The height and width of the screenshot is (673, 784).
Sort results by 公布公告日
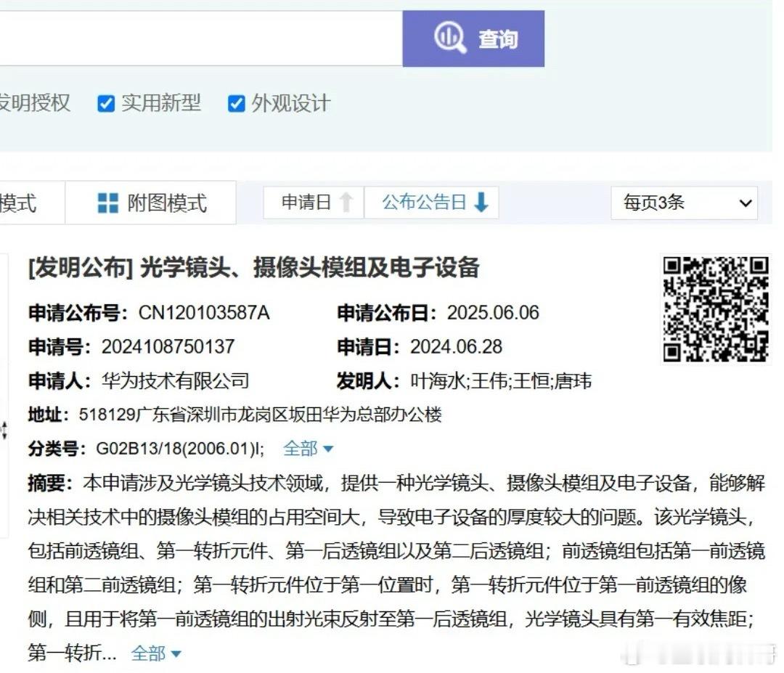(x=431, y=203)
